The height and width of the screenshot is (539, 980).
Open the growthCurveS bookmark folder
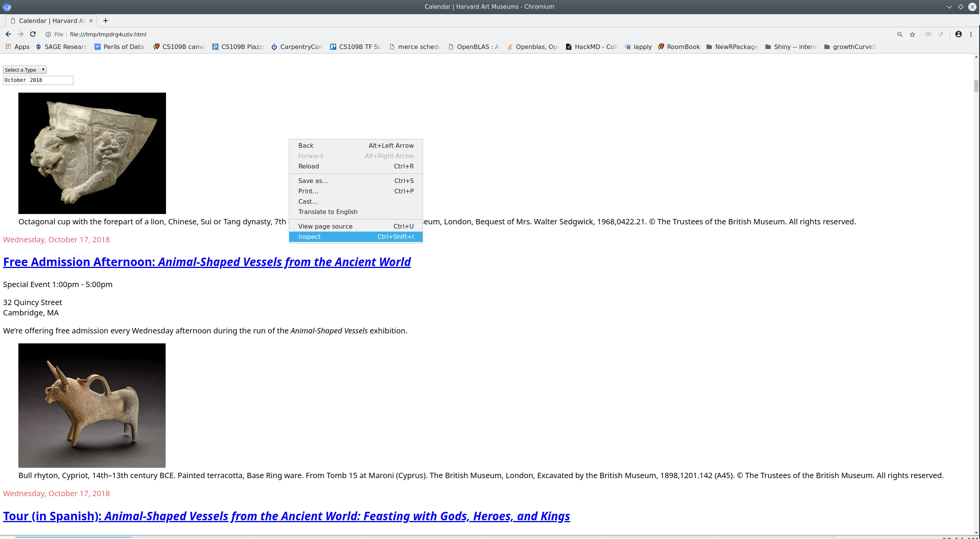click(850, 47)
